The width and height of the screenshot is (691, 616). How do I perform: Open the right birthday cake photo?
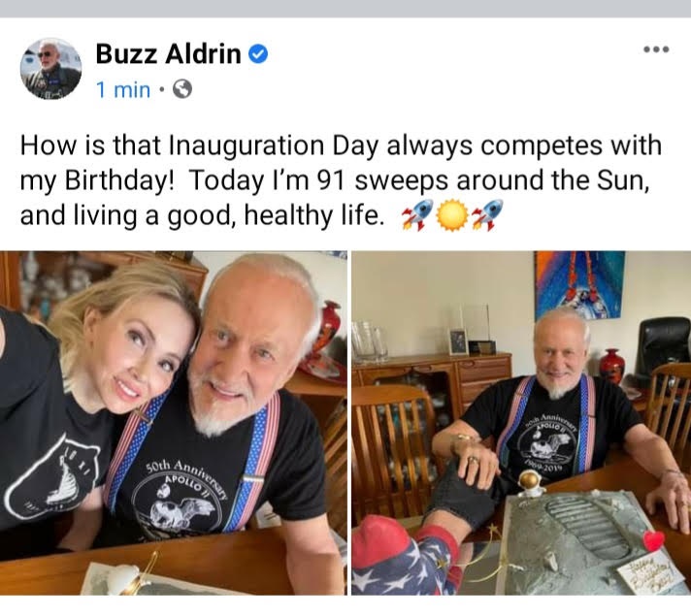521,423
